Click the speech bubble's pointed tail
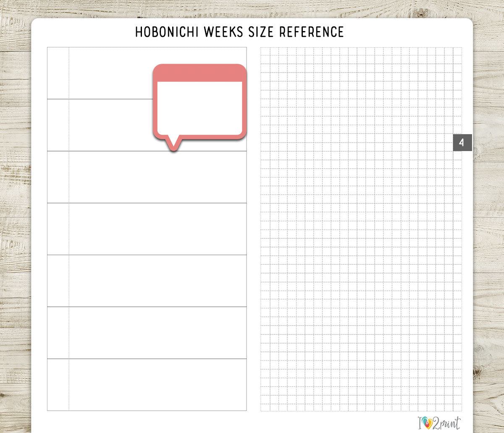This screenshot has width=504, height=433. point(173,143)
